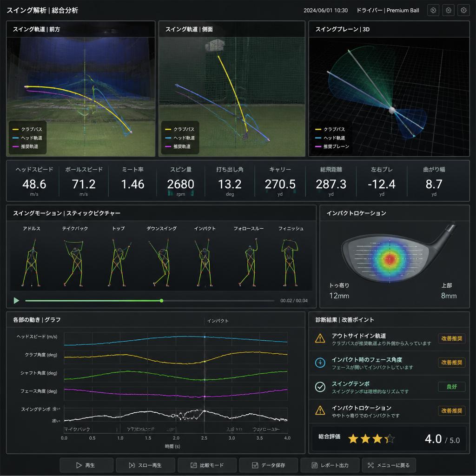Click the ミート率 value "1.46"
This screenshot has height=476, width=476.
pos(132,184)
